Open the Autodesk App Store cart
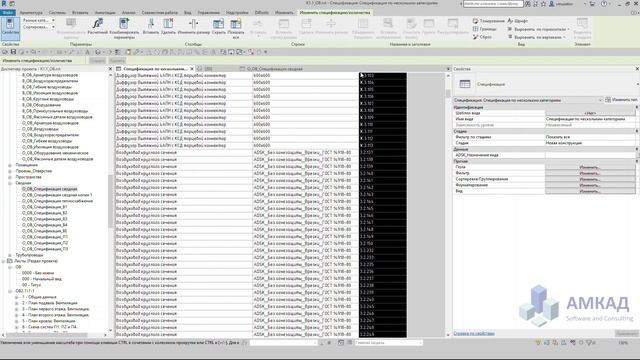Screen dimensions: 640x360 (592, 4)
